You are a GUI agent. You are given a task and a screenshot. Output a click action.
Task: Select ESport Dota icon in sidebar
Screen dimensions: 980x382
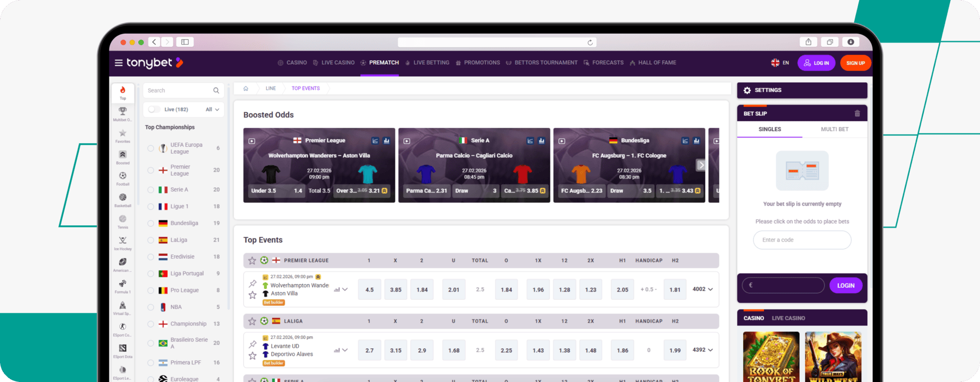(x=123, y=348)
